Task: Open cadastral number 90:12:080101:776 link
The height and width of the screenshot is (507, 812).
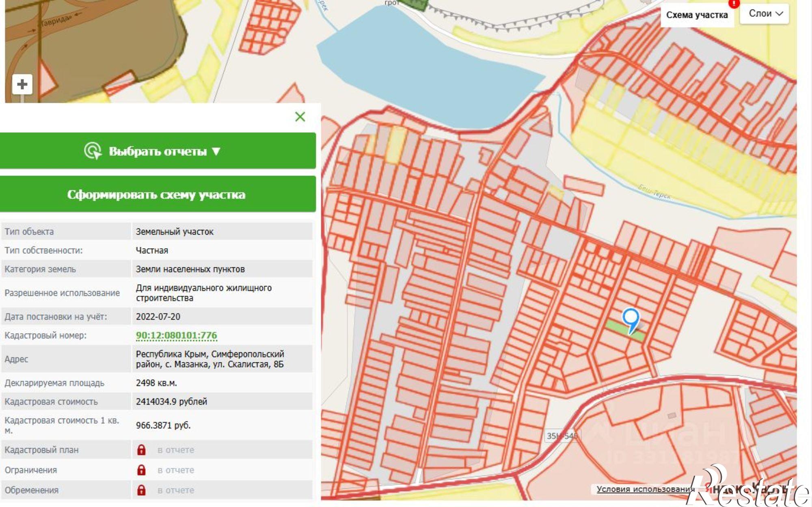Action: [176, 336]
